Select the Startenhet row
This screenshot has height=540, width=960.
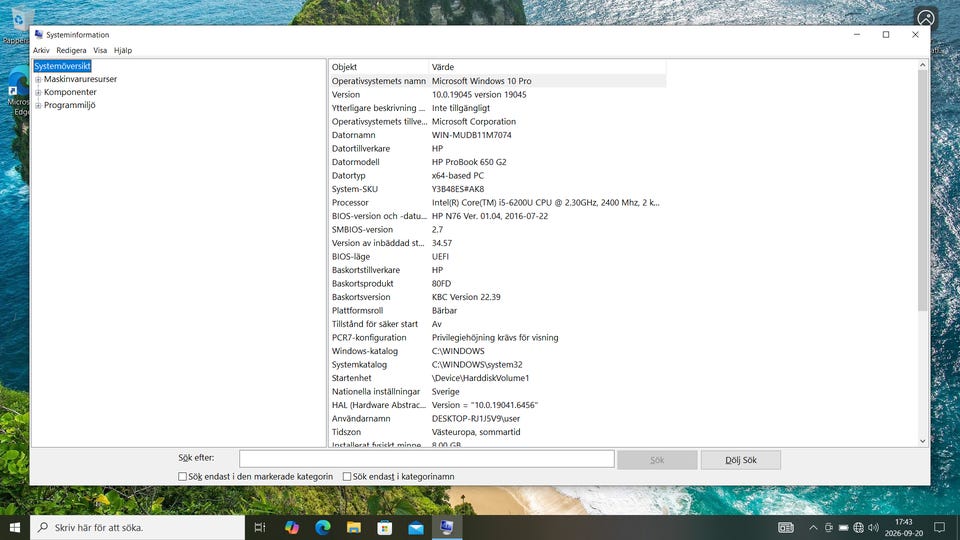497,378
